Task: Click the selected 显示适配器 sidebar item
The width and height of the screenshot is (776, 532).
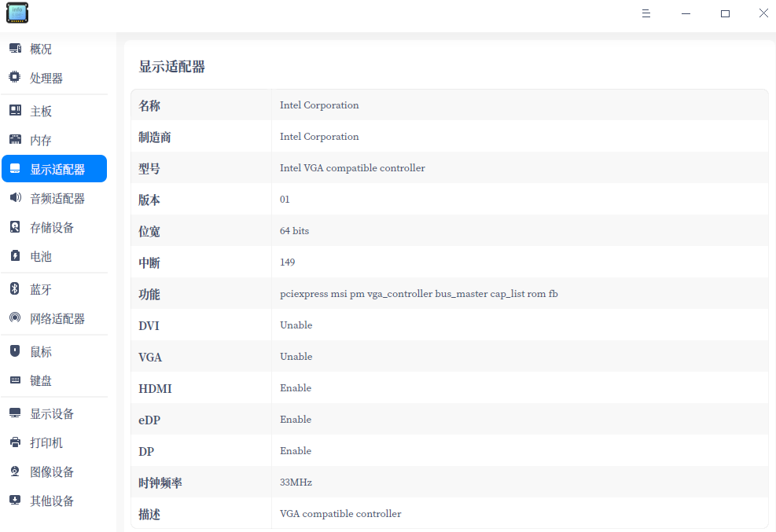Action: [54, 169]
